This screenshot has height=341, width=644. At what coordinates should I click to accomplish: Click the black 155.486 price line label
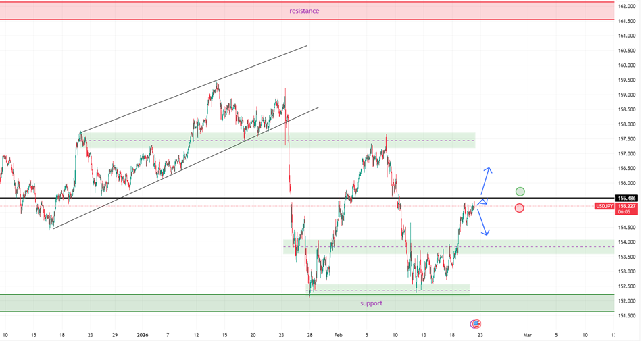[x=626, y=198]
